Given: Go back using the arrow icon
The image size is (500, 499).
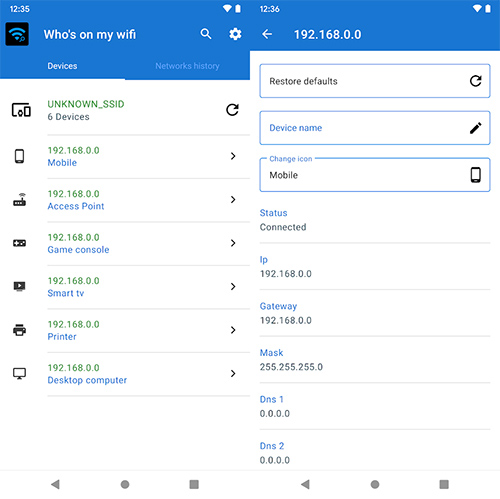Looking at the screenshot, I should point(267,34).
